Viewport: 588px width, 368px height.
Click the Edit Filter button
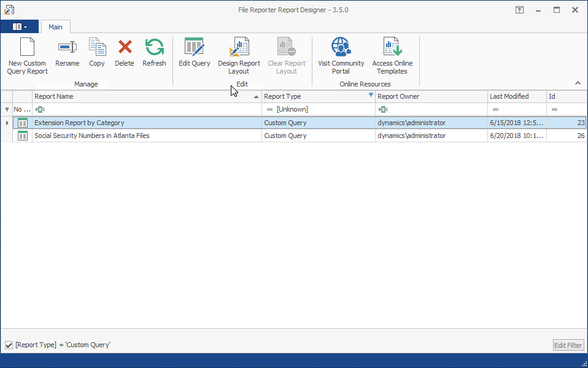[x=568, y=345]
